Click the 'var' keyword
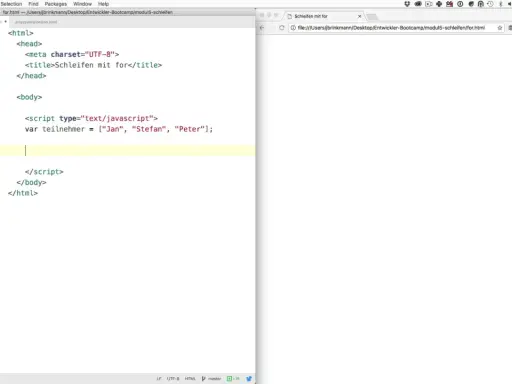 click(x=31, y=129)
